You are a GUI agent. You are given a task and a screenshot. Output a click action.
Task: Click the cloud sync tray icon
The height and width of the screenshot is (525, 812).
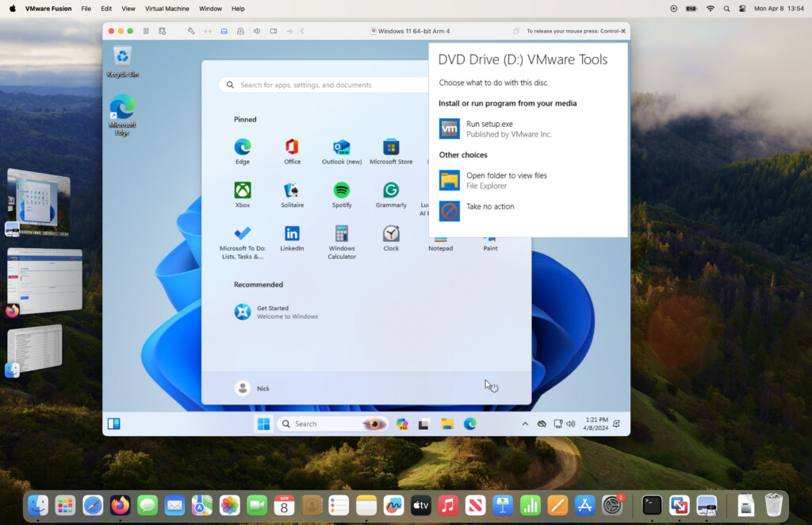click(542, 424)
